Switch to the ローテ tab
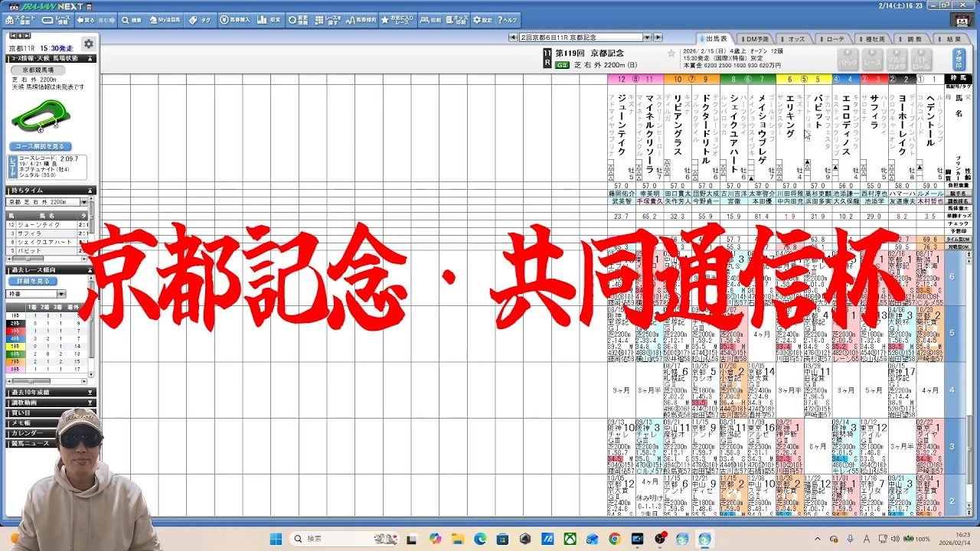 coord(834,38)
